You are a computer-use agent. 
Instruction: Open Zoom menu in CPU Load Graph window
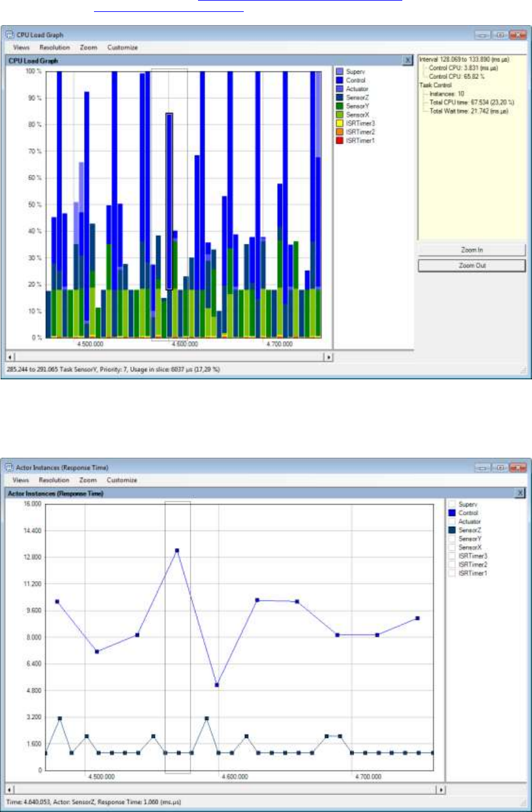coord(87,47)
